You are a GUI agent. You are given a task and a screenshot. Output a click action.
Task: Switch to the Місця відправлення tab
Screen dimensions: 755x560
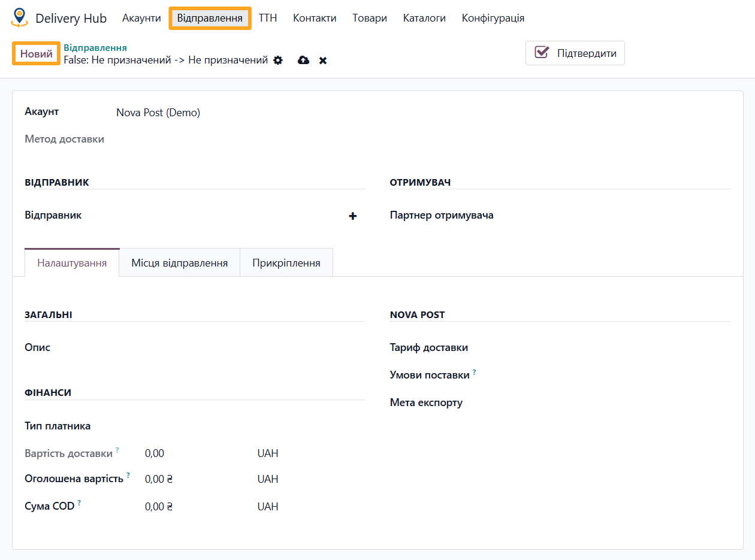click(180, 263)
